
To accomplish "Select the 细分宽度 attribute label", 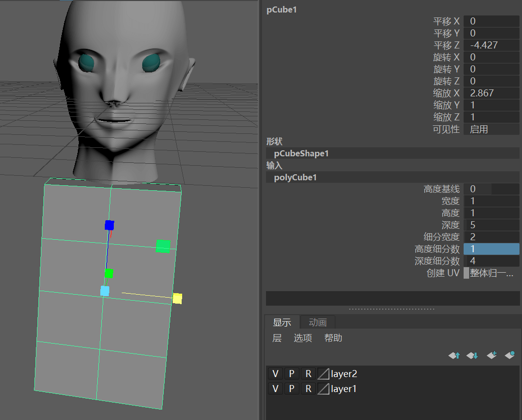I will [x=442, y=237].
